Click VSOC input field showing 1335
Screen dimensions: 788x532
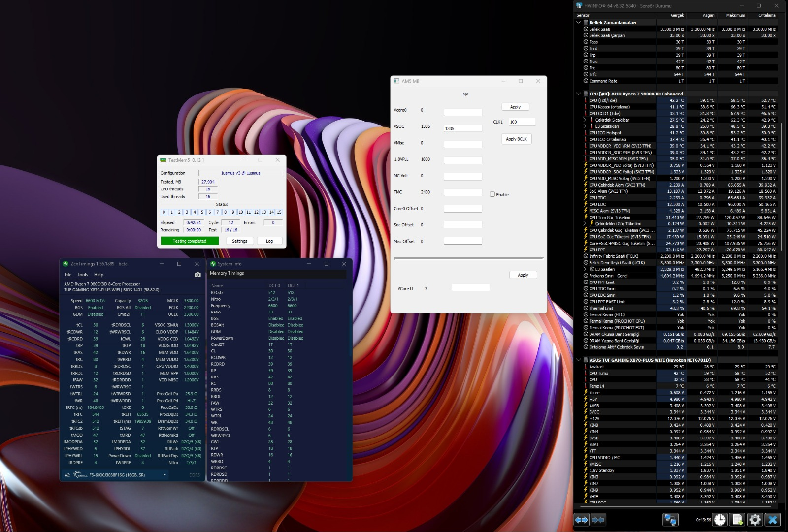pyautogui.click(x=463, y=128)
